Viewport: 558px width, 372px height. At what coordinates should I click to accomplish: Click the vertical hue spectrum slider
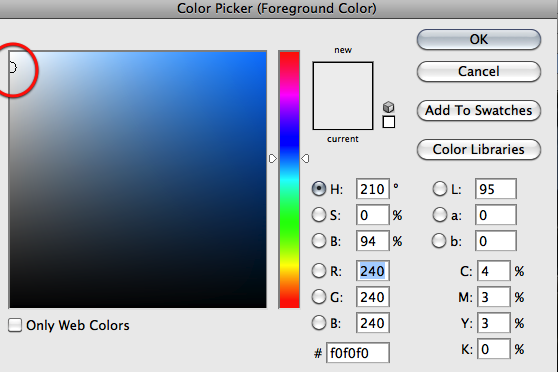pyautogui.click(x=289, y=179)
